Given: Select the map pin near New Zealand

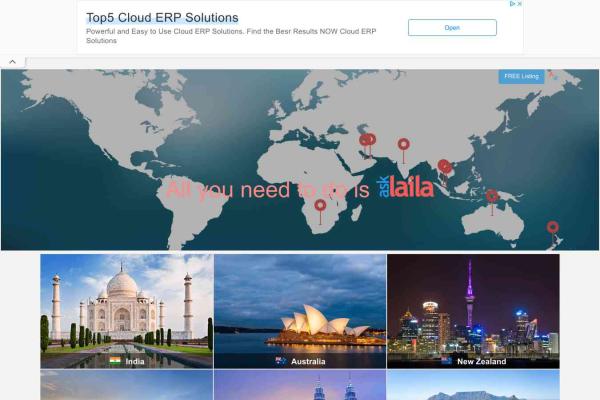Looking at the screenshot, I should point(552,228).
